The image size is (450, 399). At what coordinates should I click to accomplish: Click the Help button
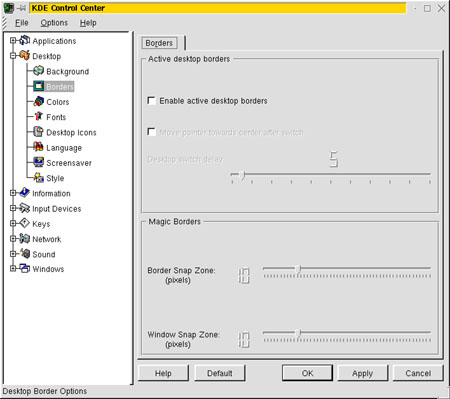(x=163, y=373)
